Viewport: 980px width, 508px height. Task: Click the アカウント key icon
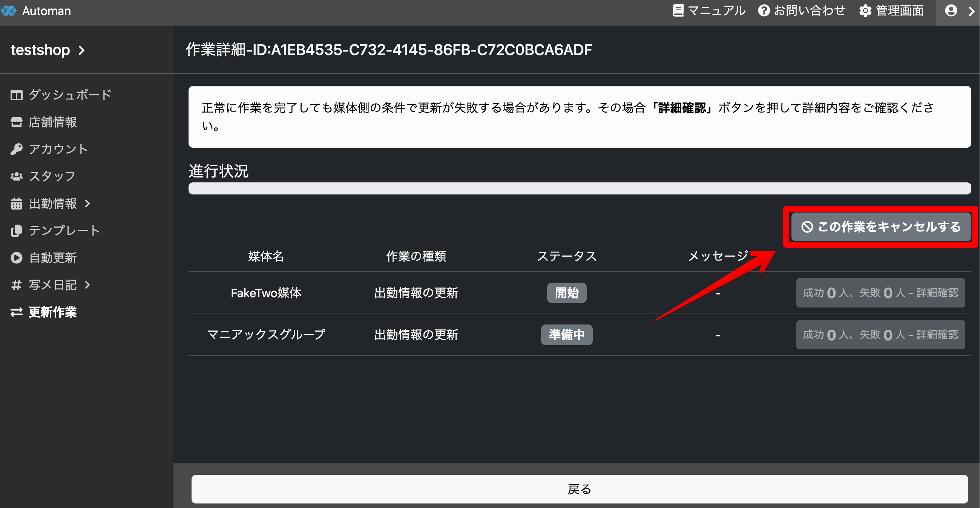16,149
